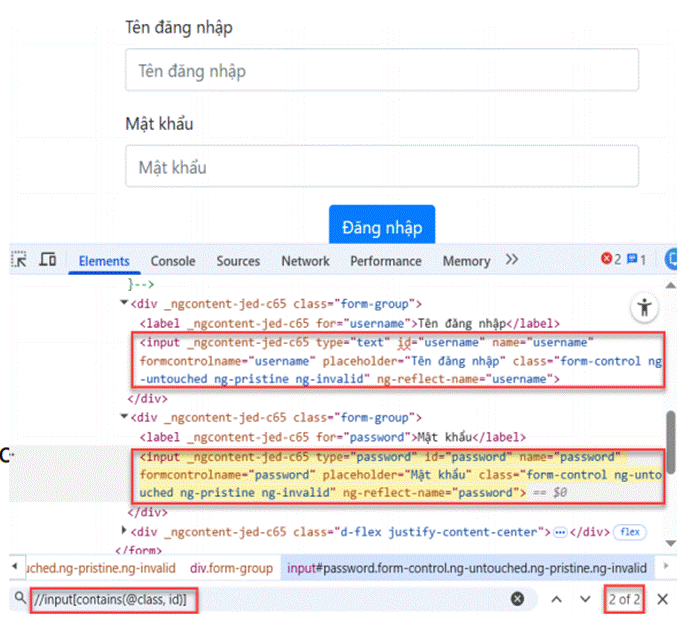Go to previous search match
Viewport: 692px width, 630px height.
coord(557,598)
